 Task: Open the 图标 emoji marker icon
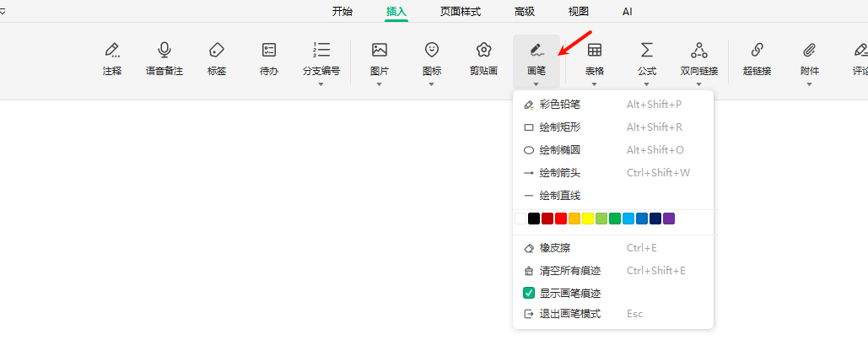click(432, 50)
